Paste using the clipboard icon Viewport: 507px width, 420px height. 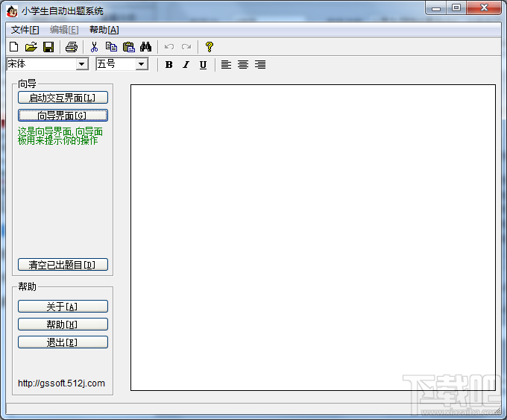point(129,47)
